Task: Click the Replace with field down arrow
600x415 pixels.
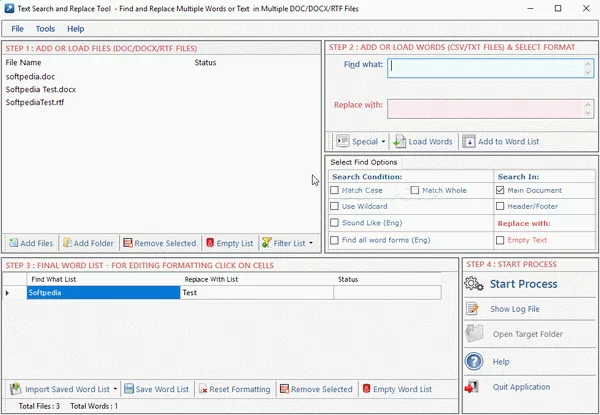Action: point(589,113)
